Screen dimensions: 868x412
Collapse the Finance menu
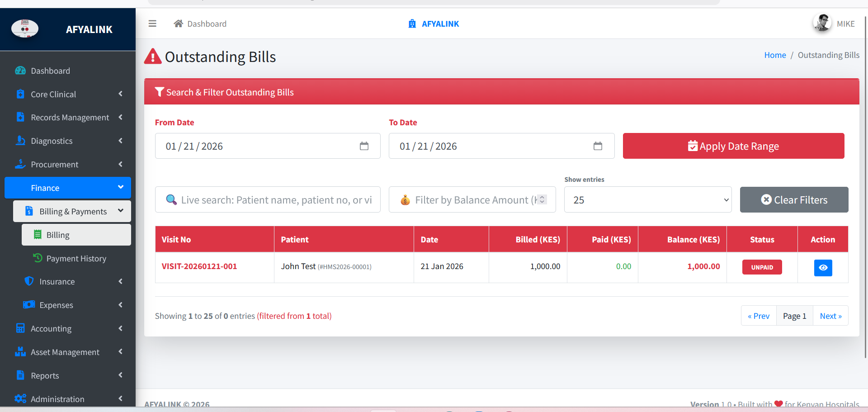(x=68, y=188)
